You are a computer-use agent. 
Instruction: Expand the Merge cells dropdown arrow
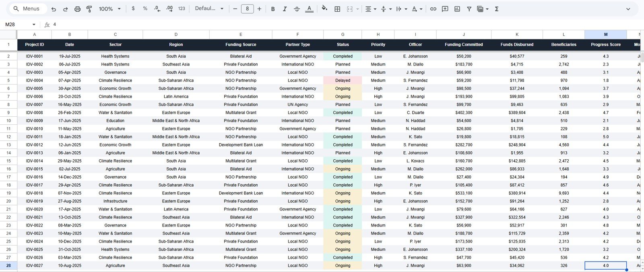point(357,9)
